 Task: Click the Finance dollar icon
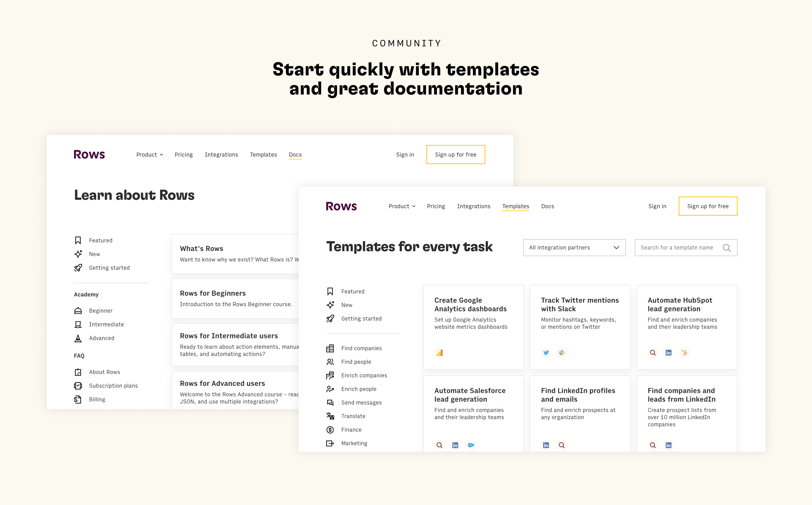[x=330, y=430]
